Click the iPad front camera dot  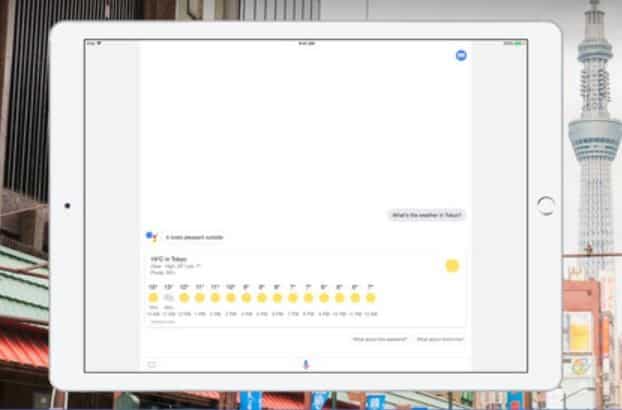point(67,206)
